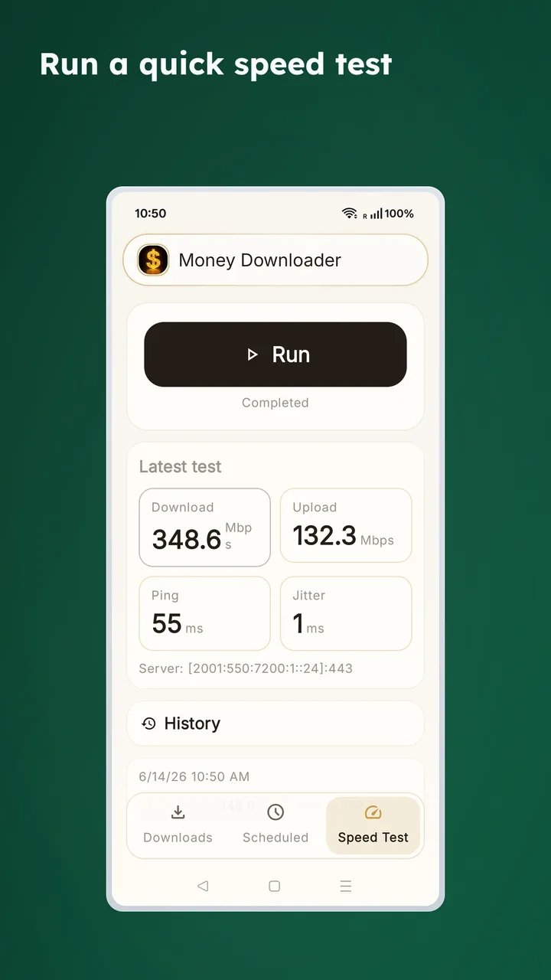Tap the Wi-Fi status icon
Screen dimensions: 551x980
[x=350, y=214]
